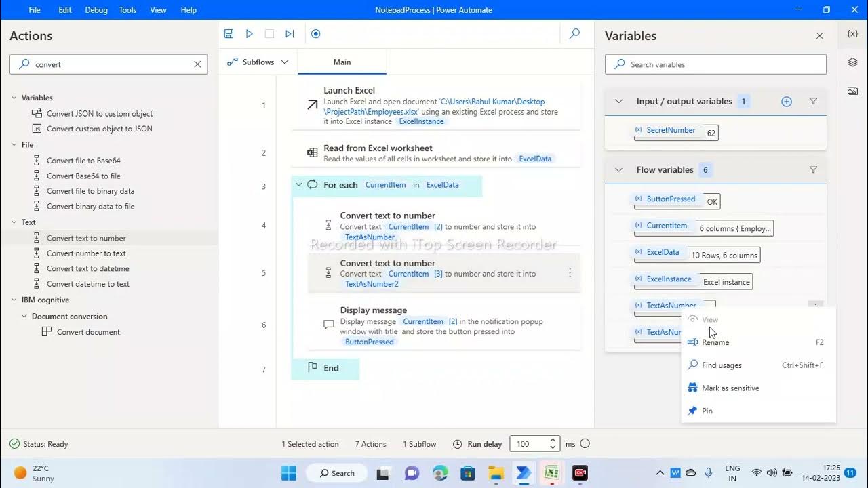Run the flow with the play icon

point(249,34)
